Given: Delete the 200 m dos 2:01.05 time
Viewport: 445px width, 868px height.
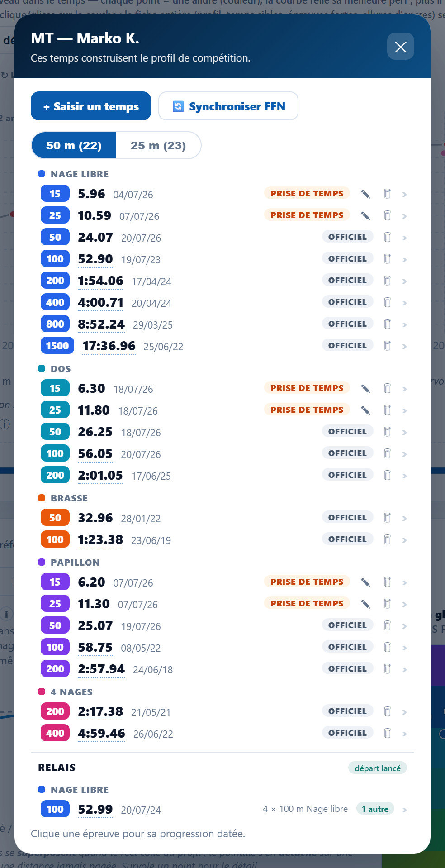Looking at the screenshot, I should coord(387,475).
